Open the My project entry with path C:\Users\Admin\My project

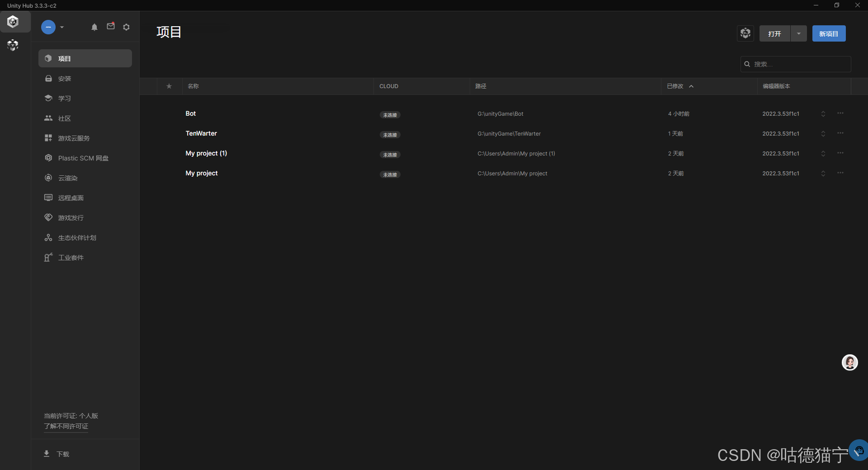tap(202, 173)
